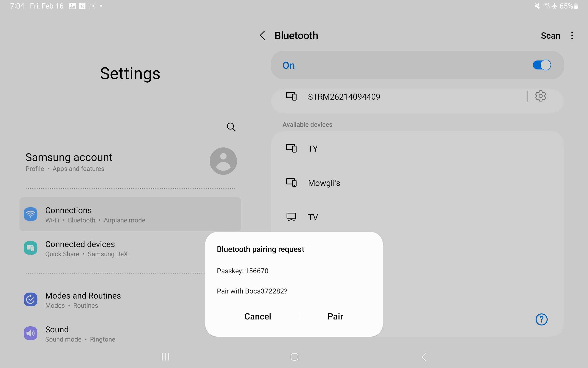Tap the Connected devices teal icon

tap(30, 248)
